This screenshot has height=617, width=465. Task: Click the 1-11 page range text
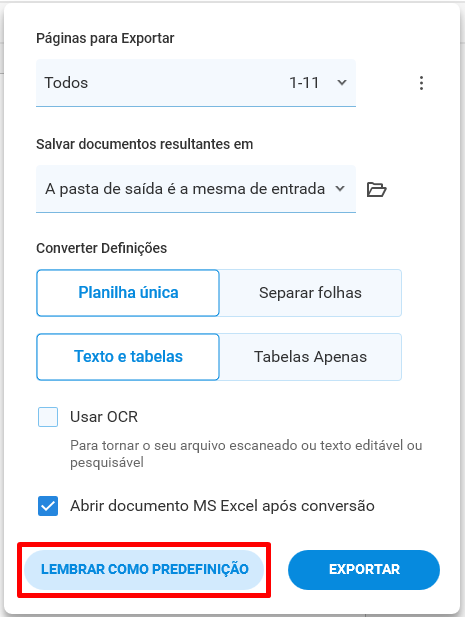tap(304, 83)
